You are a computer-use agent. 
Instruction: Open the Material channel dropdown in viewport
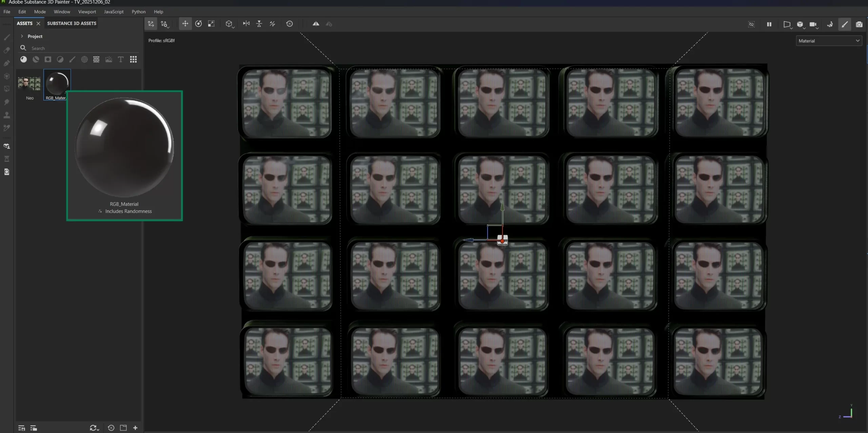click(x=829, y=41)
